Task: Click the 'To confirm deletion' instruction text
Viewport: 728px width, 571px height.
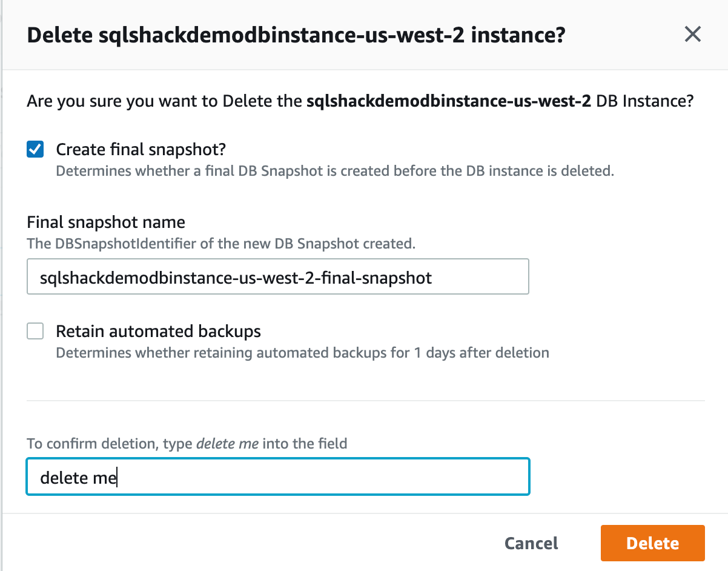Action: (110, 444)
